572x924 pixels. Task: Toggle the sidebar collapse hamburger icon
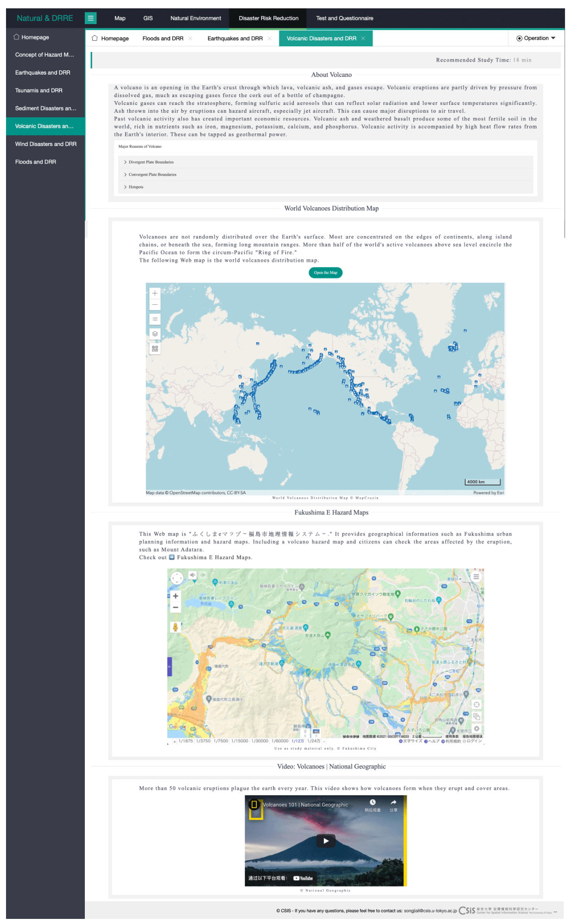click(x=91, y=18)
